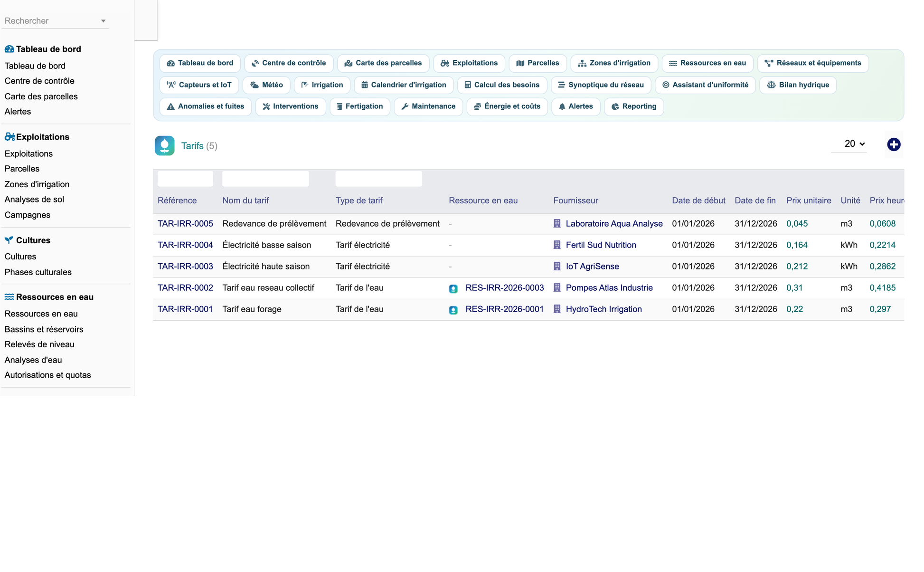
Task: Open record TAR-IRR-0004
Action: point(185,245)
